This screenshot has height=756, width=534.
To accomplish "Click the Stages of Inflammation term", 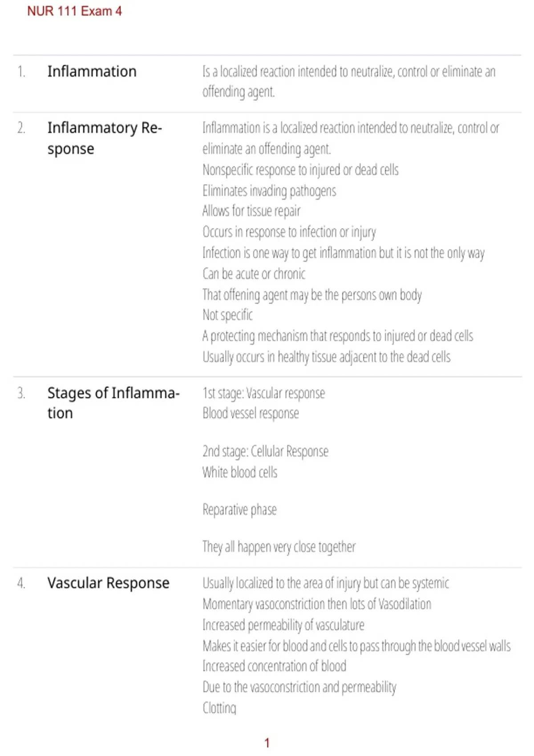I will (x=113, y=403).
